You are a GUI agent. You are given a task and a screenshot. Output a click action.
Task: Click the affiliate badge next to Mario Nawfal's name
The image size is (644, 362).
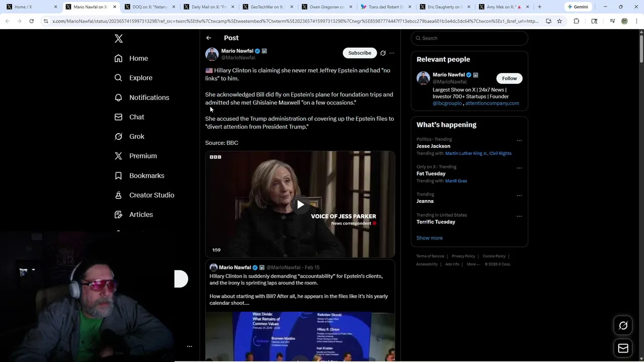[x=264, y=51]
